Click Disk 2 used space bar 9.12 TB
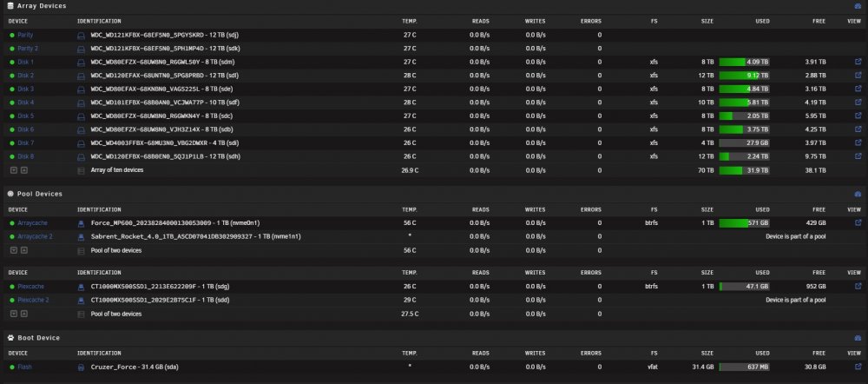 point(744,76)
